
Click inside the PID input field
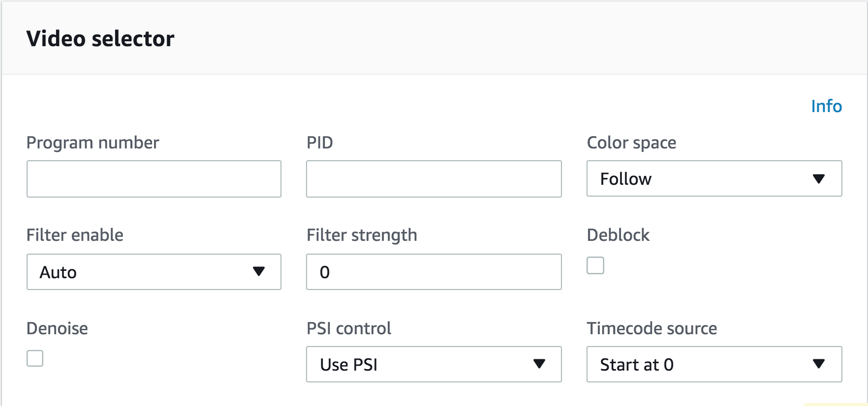[434, 179]
